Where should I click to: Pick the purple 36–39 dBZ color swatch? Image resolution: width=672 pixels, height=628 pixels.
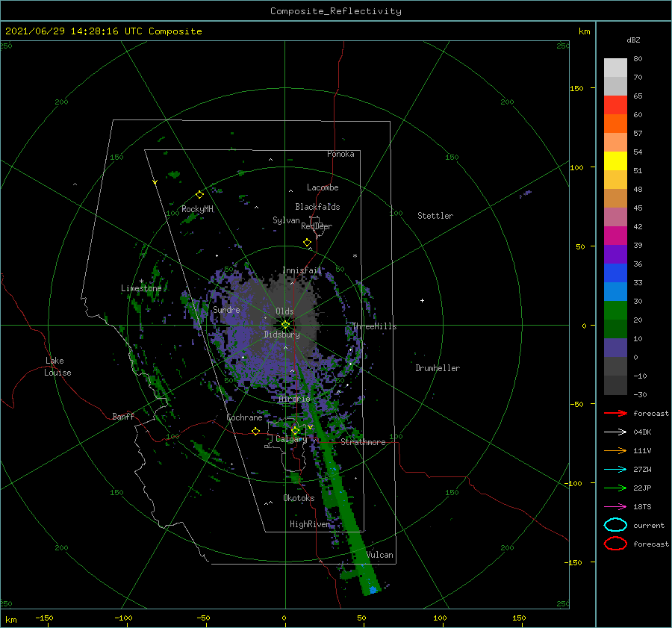(615, 254)
